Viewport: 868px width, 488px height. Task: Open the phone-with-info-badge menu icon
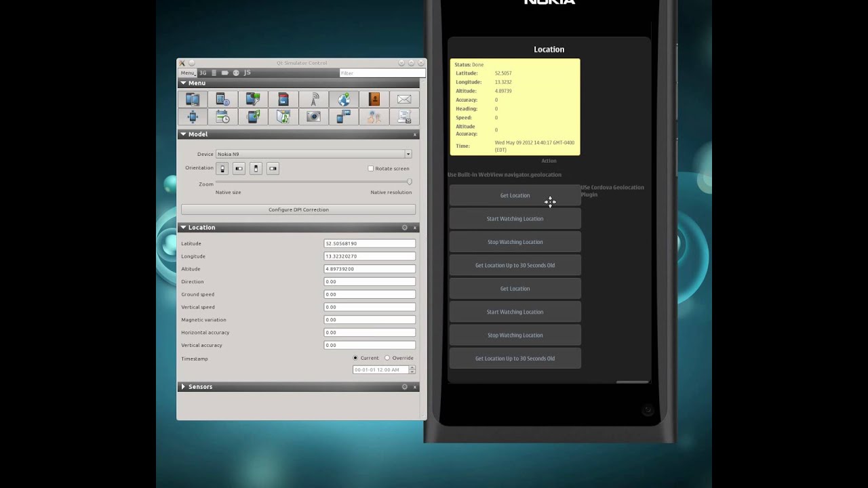click(222, 100)
